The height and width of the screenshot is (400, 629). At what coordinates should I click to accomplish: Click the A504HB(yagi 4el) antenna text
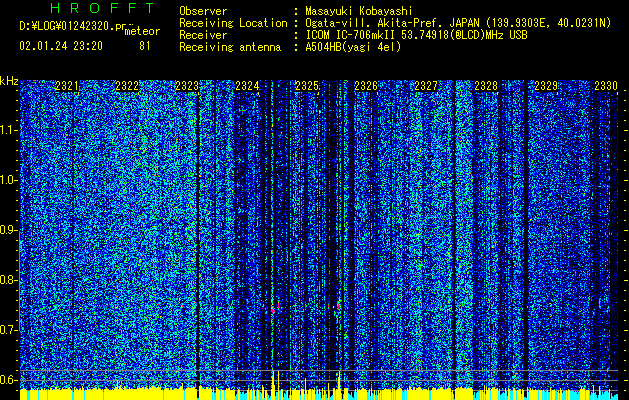point(353,47)
